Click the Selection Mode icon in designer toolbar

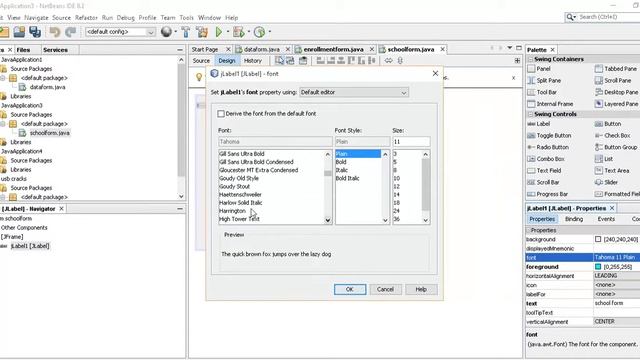pyautogui.click(x=279, y=60)
